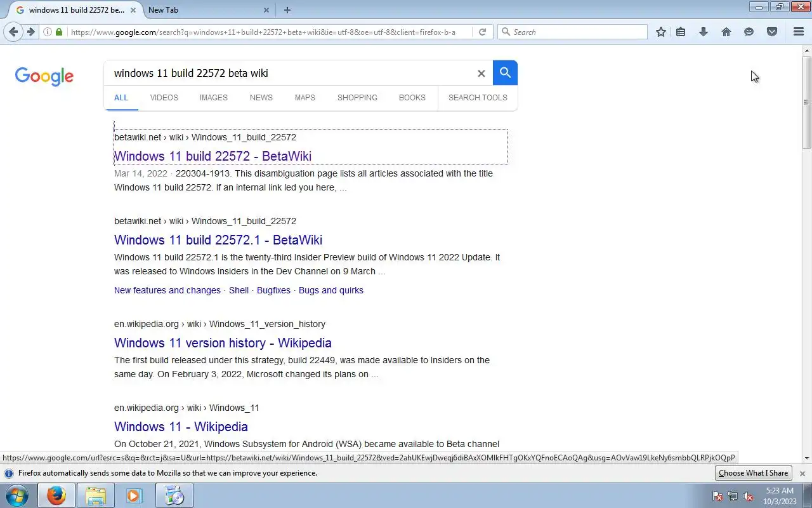
Task: Switch to SHOPPING results
Action: pos(357,98)
